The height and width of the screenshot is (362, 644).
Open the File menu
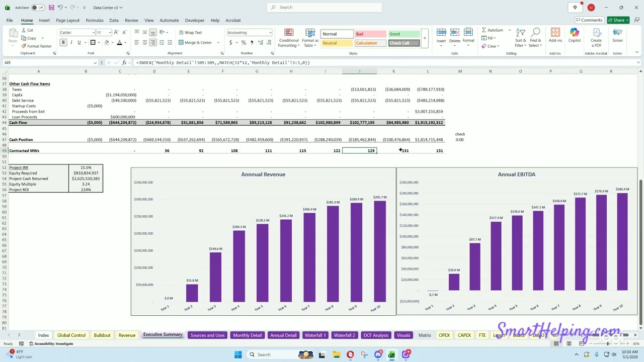click(10, 20)
